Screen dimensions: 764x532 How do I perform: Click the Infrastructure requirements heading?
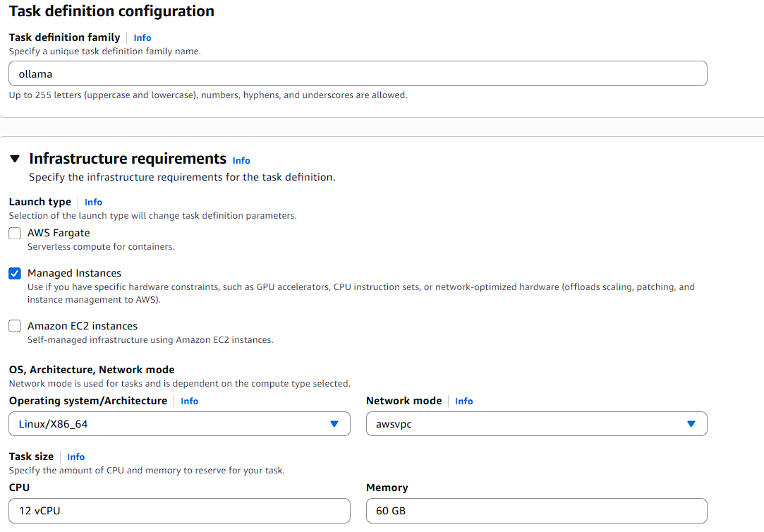pos(128,159)
